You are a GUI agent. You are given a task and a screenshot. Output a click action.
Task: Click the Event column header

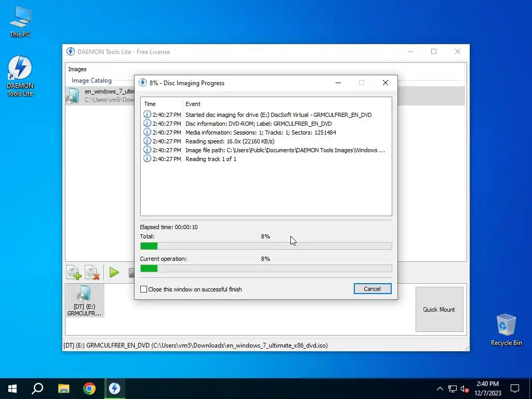click(x=287, y=104)
